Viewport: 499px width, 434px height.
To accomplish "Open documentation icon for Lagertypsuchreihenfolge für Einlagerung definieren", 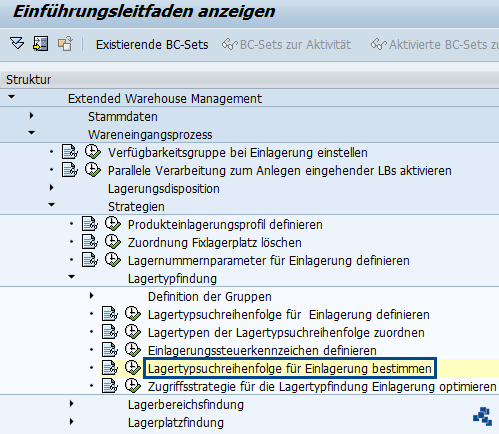I will [x=110, y=314].
